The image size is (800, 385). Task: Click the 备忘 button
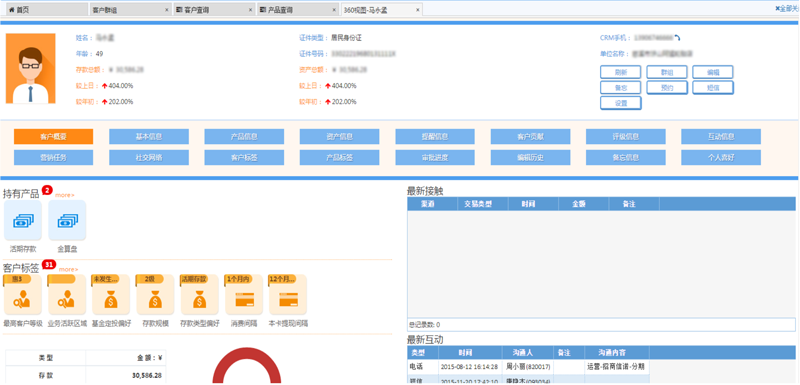[620, 88]
